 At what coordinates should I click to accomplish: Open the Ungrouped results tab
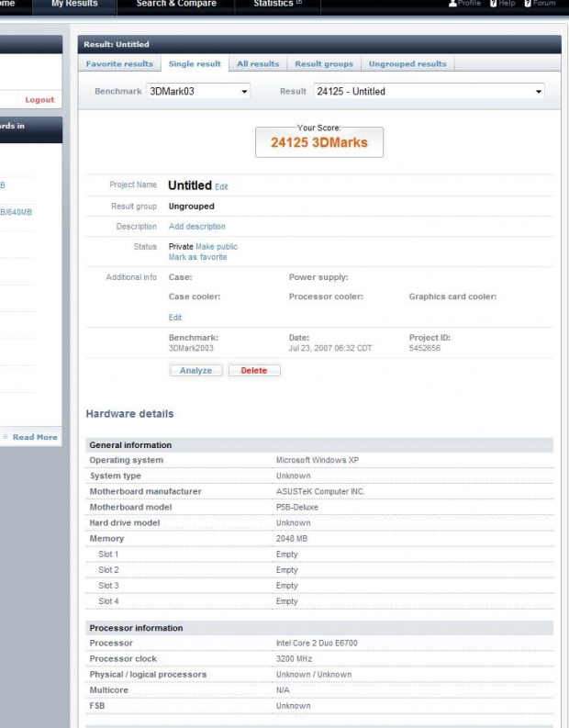(x=407, y=63)
